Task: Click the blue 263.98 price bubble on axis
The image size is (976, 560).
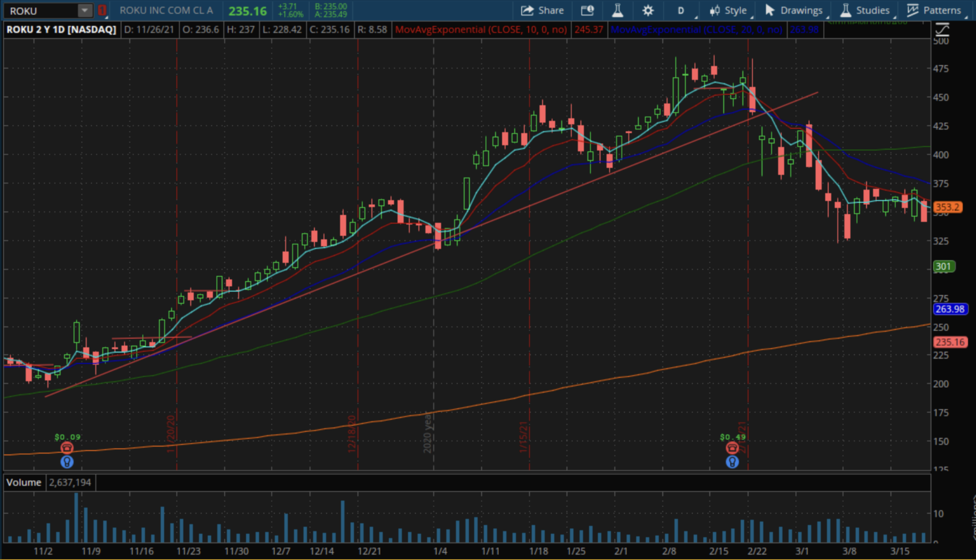Action: (950, 309)
